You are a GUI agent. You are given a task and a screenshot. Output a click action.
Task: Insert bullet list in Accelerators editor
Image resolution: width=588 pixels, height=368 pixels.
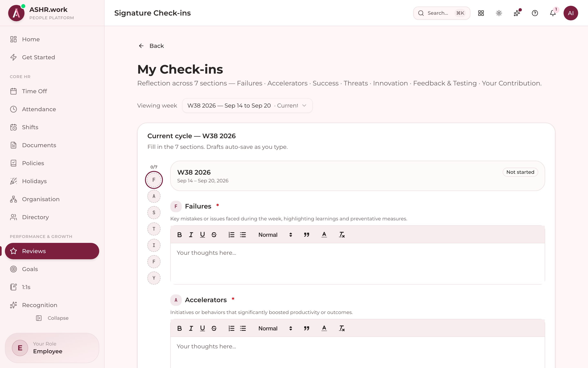[x=243, y=328]
